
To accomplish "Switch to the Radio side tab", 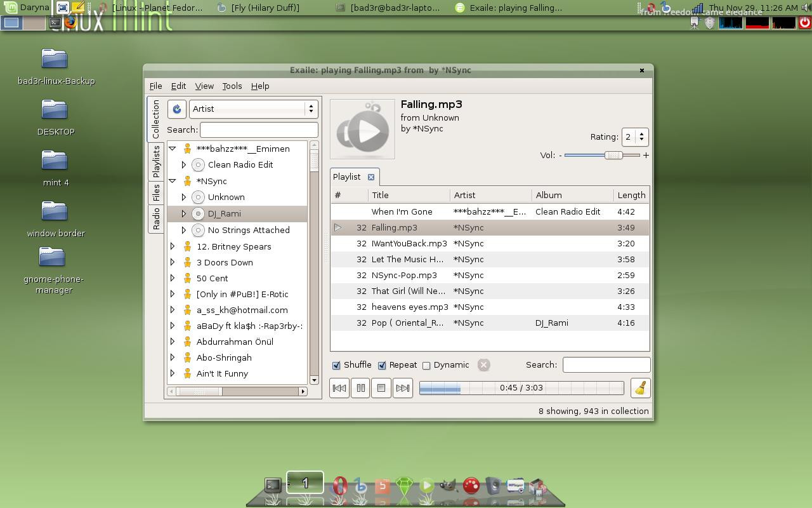I will 156,218.
